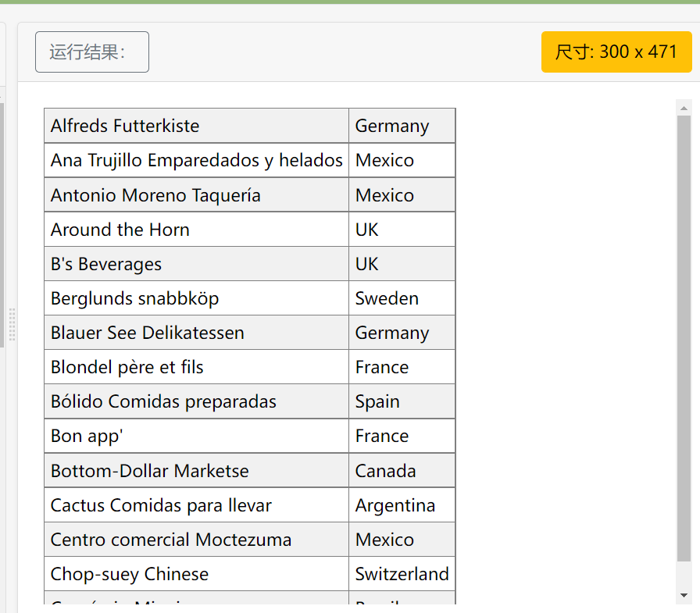The image size is (700, 613).
Task: Click the Around the Horn cell
Action: pyautogui.click(x=196, y=230)
